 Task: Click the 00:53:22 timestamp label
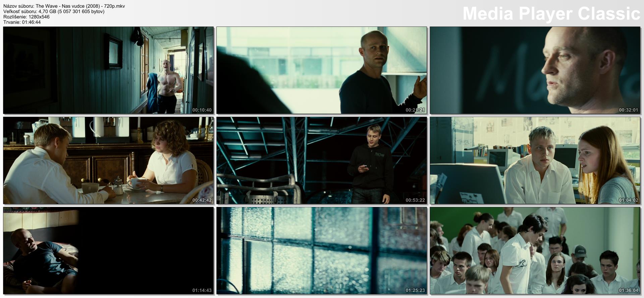(x=415, y=200)
